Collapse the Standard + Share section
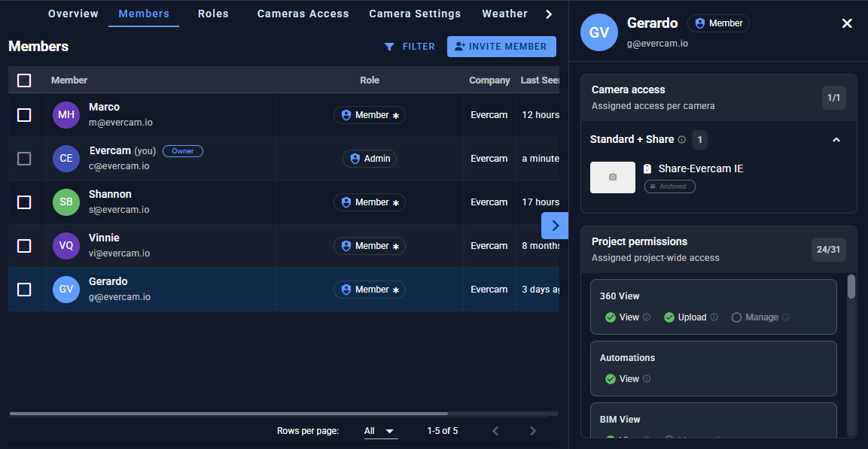The height and width of the screenshot is (449, 868). pos(836,140)
